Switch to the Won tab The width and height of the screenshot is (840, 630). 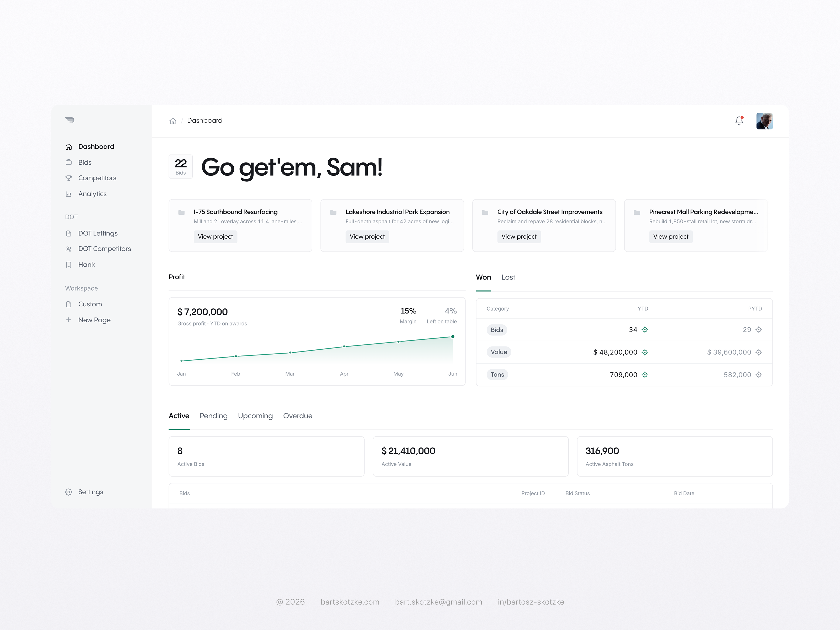pyautogui.click(x=484, y=277)
